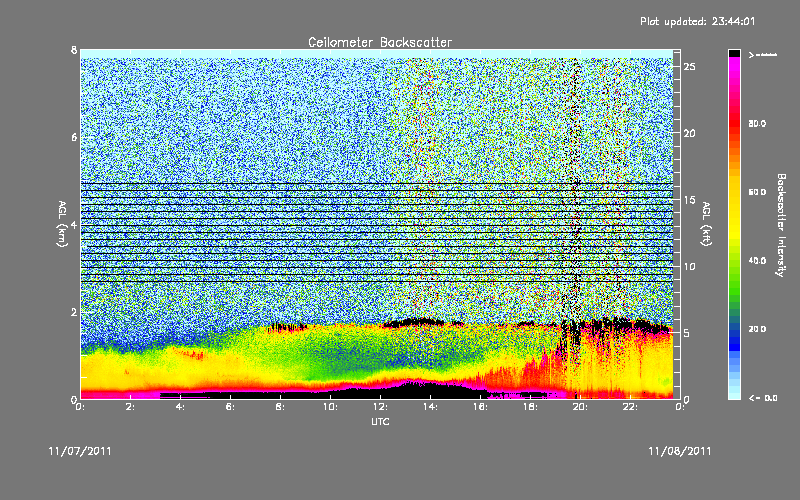Click the "14:" UTC hour tick label

430,407
